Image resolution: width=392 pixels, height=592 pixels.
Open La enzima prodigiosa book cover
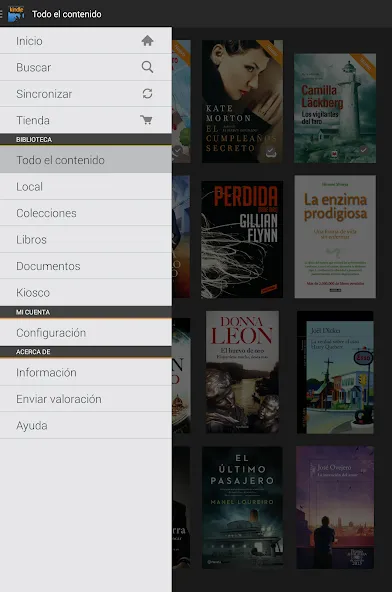point(335,236)
